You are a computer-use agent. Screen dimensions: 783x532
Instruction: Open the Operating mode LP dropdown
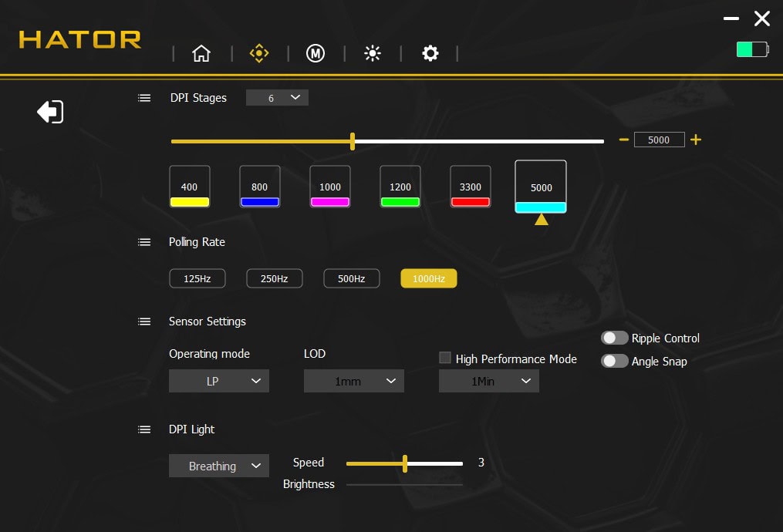click(x=219, y=381)
